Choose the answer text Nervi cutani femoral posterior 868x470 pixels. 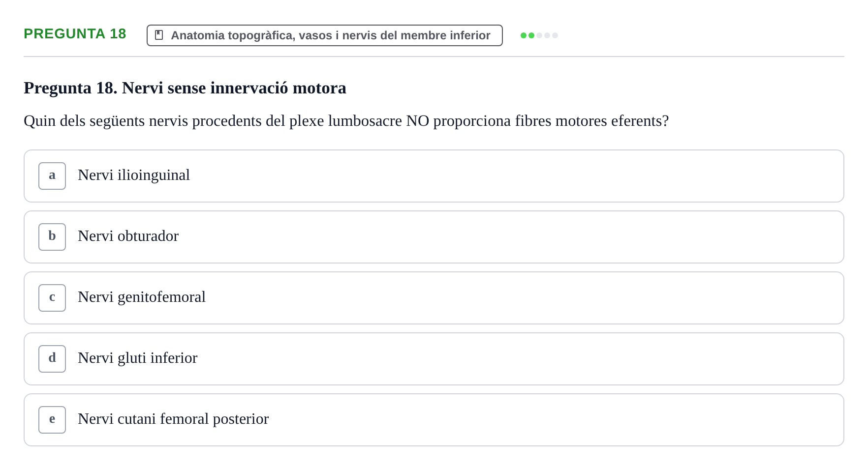point(173,419)
